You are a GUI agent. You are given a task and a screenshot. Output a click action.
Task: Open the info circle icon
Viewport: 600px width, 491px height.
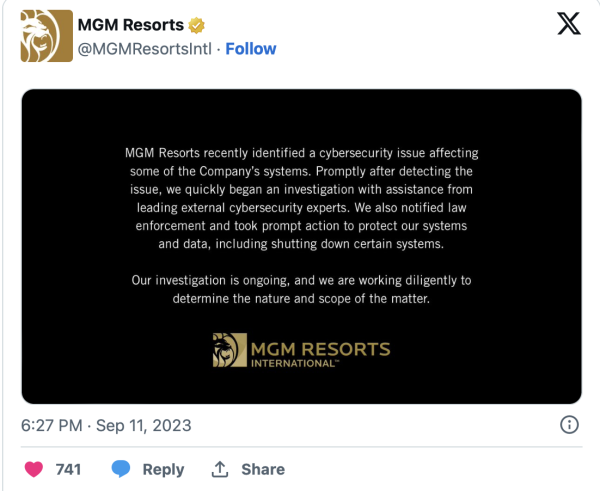[569, 425]
